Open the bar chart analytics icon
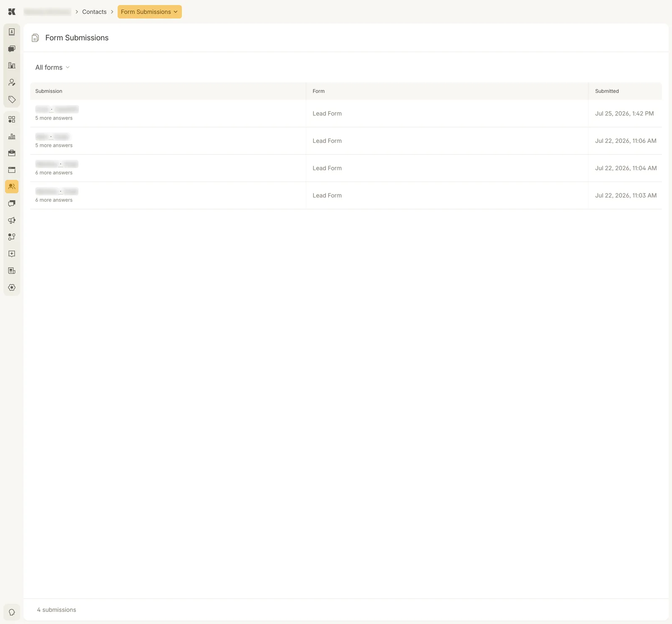 [x=12, y=136]
